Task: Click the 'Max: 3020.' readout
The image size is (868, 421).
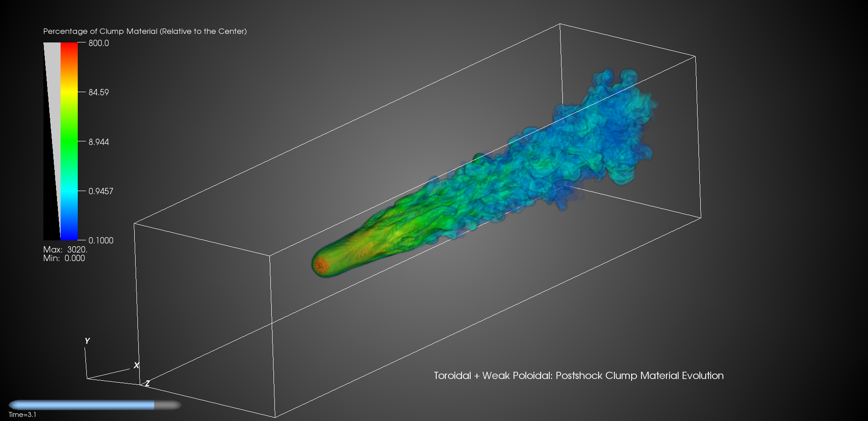Action: 65,249
